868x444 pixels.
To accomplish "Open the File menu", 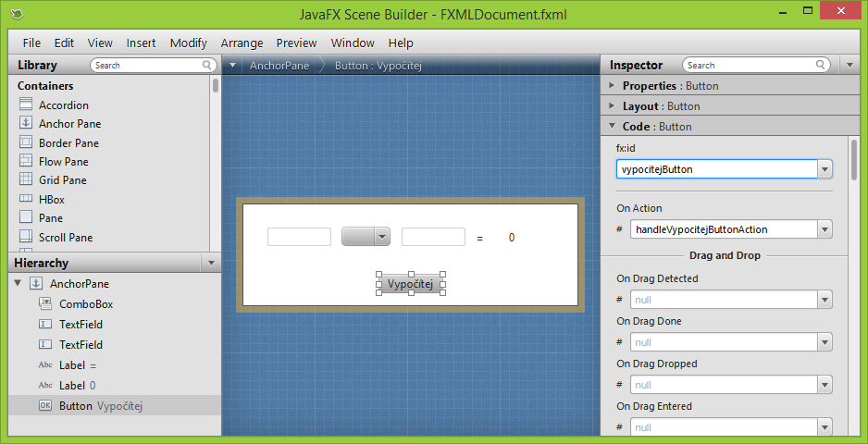I will click(x=31, y=43).
